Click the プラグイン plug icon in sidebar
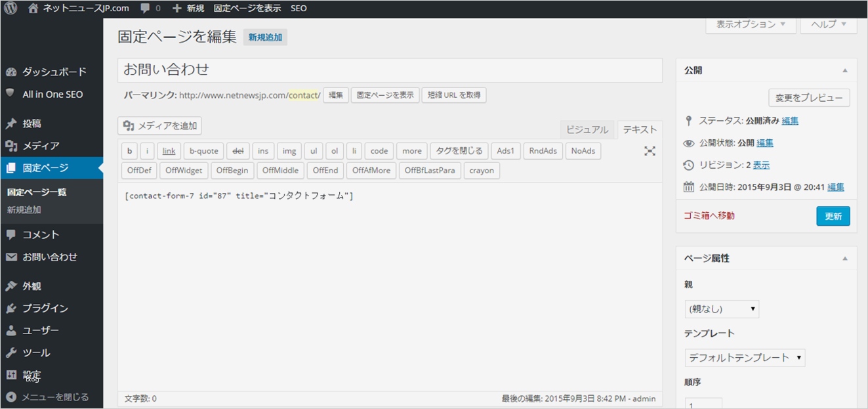This screenshot has width=868, height=409. coord(10,309)
